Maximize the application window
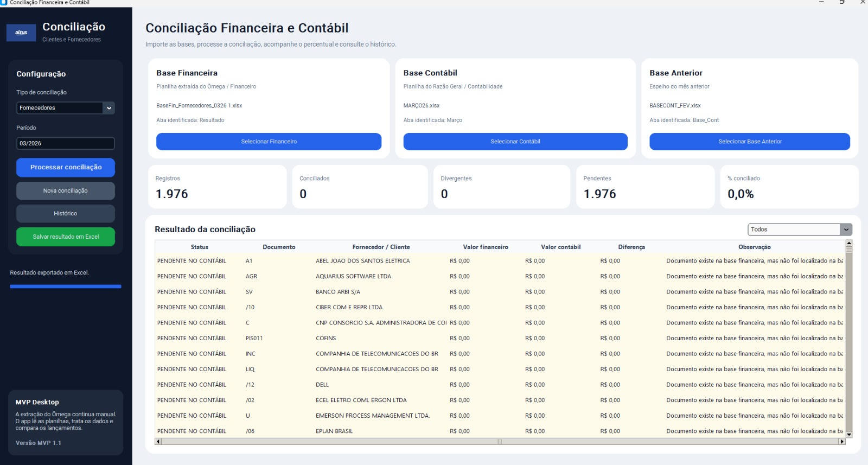Screen dimensions: 868x465 point(842,2)
